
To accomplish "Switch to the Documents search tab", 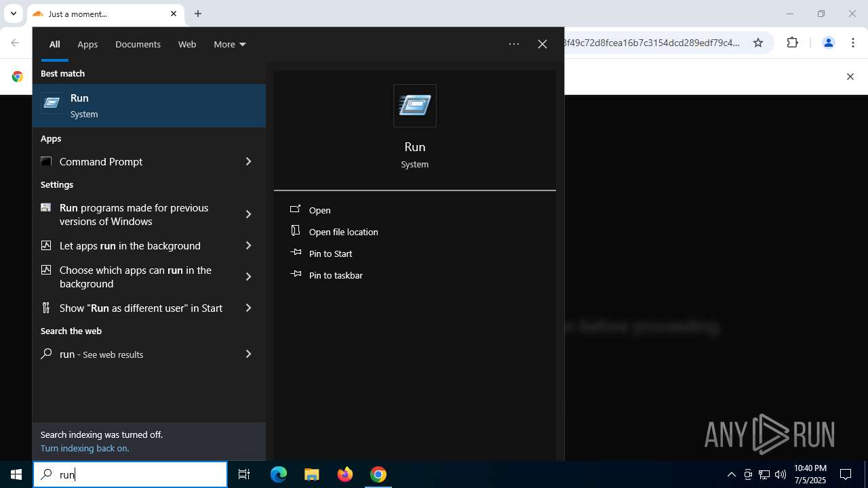I will [x=138, y=44].
